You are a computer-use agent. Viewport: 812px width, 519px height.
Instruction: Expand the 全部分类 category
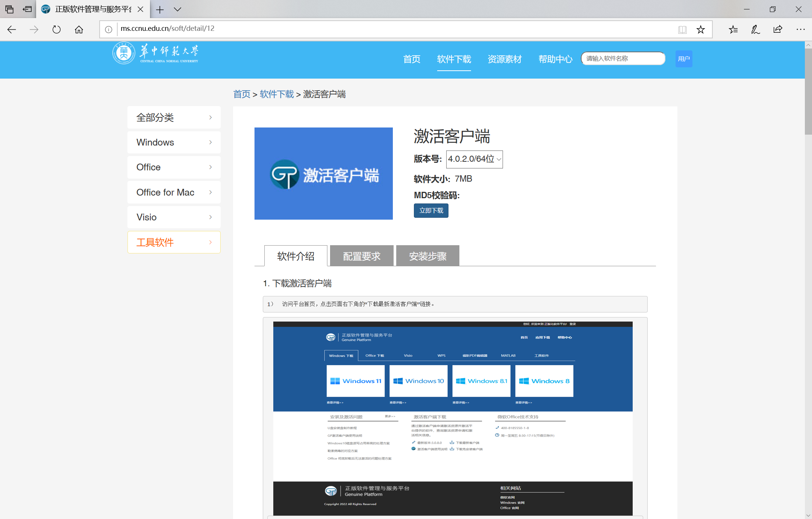pos(174,117)
